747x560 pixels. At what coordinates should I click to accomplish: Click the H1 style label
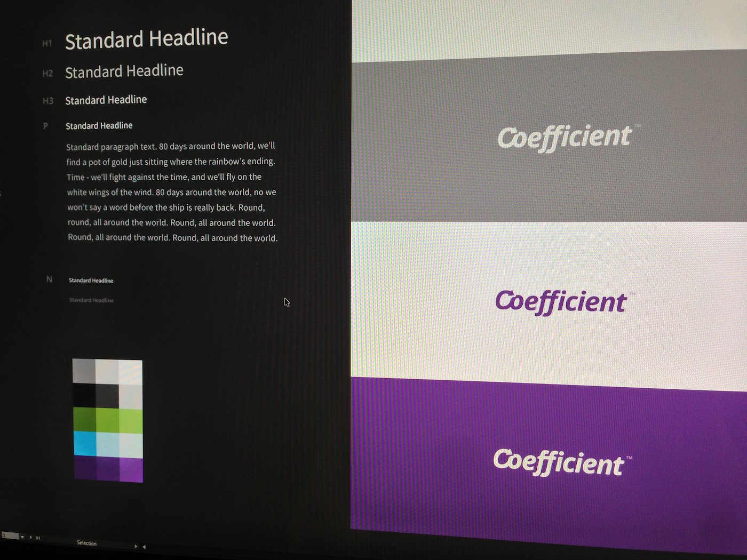tap(47, 43)
